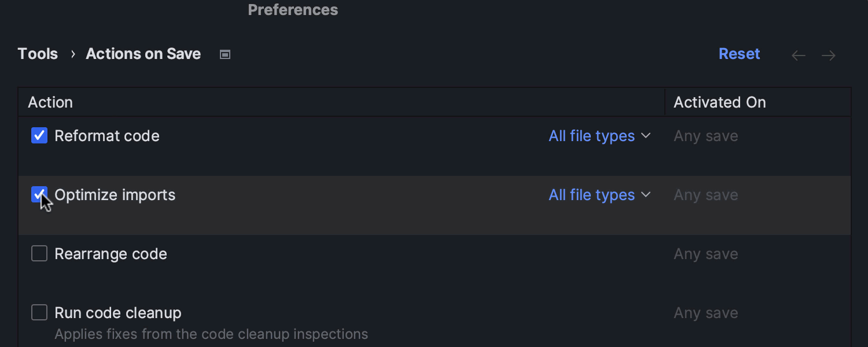Go forward with the right arrow

click(829, 56)
